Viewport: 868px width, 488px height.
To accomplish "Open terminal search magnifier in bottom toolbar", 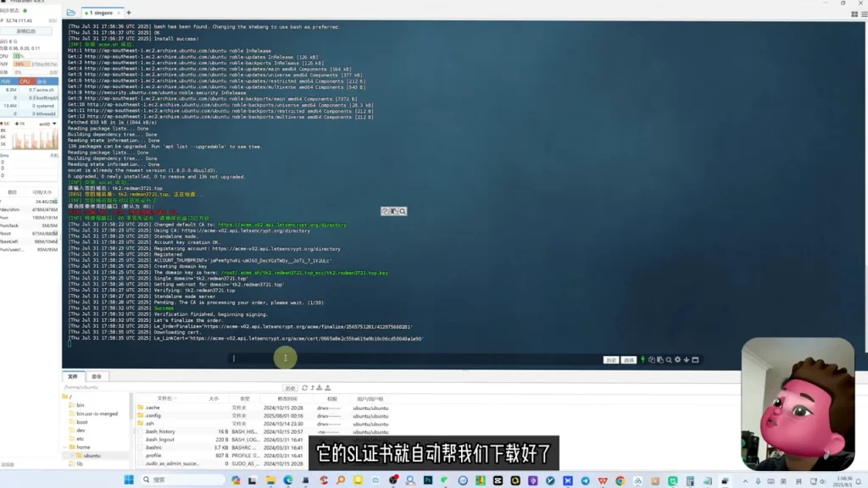I will coord(669,359).
